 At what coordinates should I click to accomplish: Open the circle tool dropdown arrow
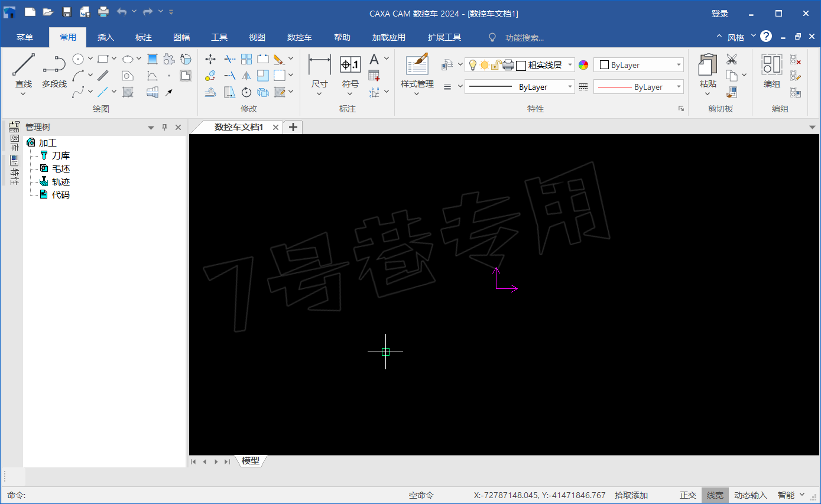pos(90,59)
